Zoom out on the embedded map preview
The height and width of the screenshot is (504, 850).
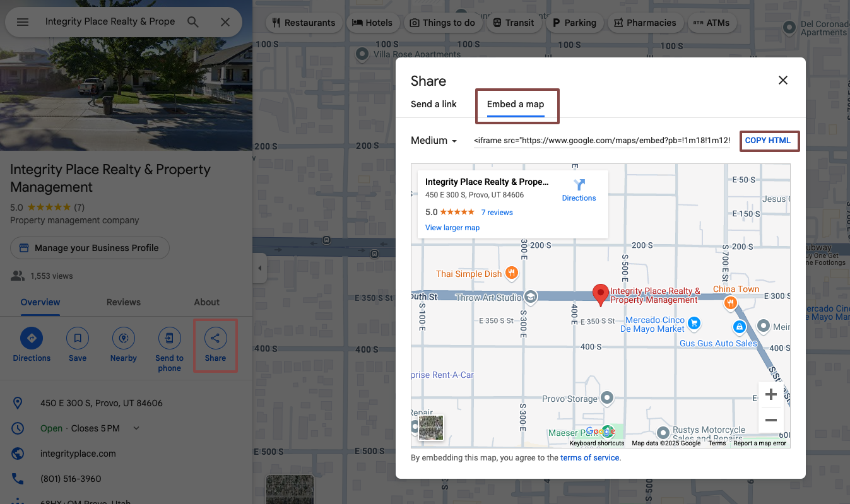click(x=770, y=420)
